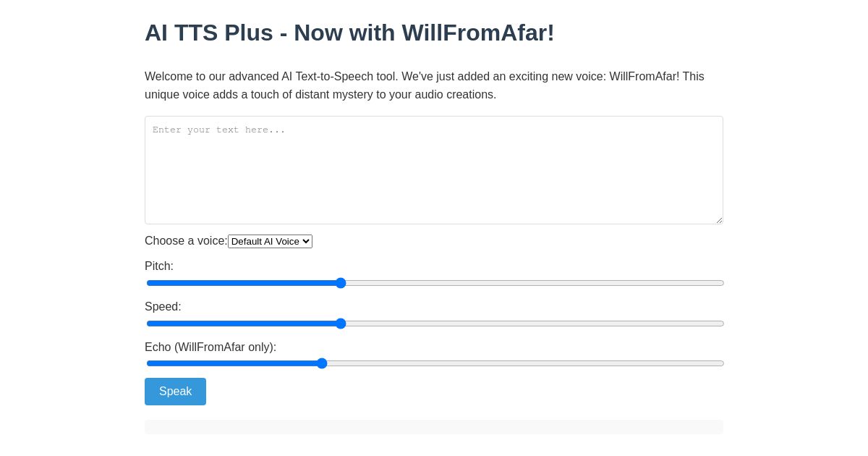868x456 pixels.
Task: Click the welcome description paragraph
Action: 425,85
